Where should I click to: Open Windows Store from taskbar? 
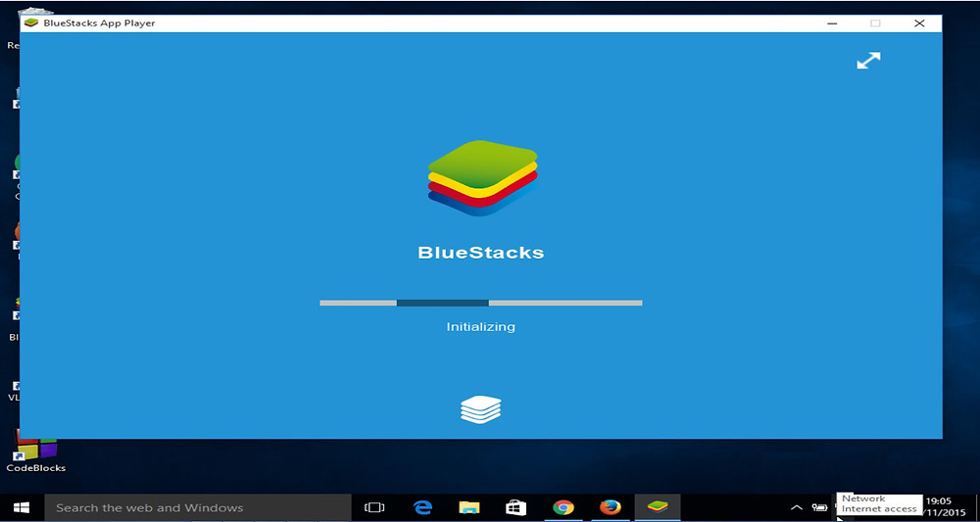(515, 507)
